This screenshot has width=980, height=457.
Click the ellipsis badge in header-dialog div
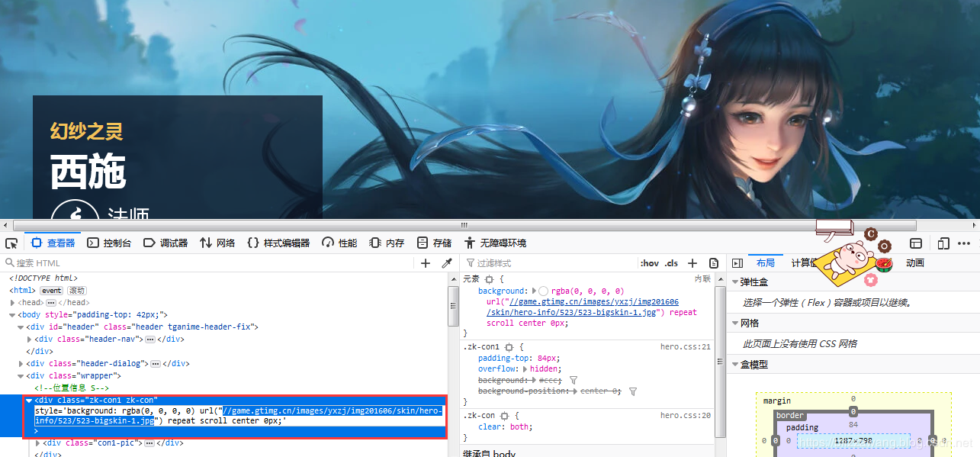coord(155,364)
